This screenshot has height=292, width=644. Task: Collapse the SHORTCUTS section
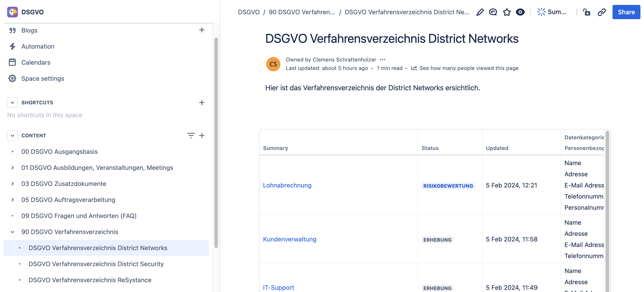point(12,103)
